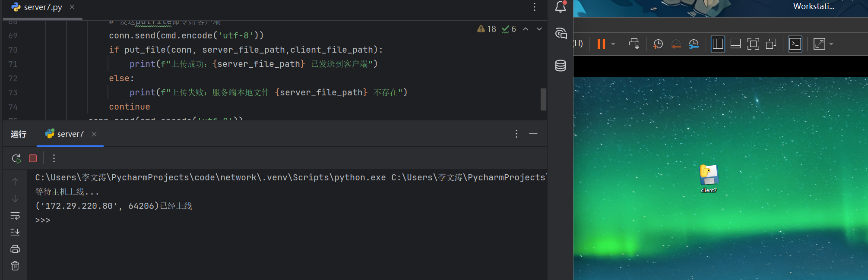Open the Database tool window
This screenshot has height=280, width=868.
(561, 66)
